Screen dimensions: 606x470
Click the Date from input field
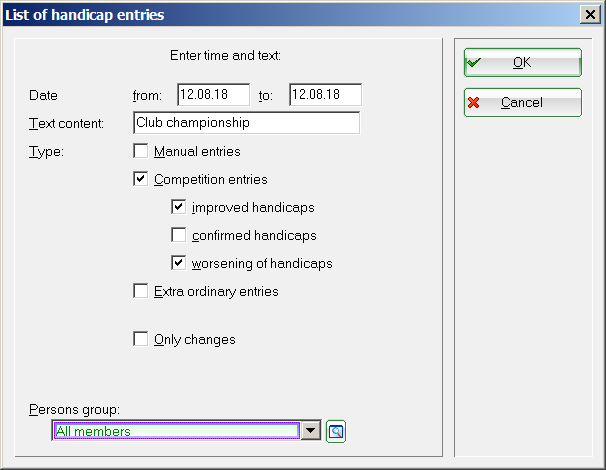tap(213, 95)
